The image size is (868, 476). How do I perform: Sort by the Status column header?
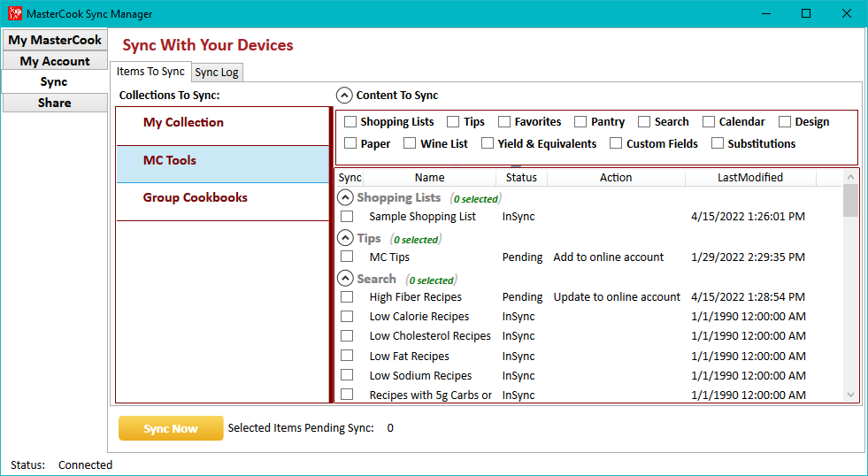pyautogui.click(x=521, y=178)
